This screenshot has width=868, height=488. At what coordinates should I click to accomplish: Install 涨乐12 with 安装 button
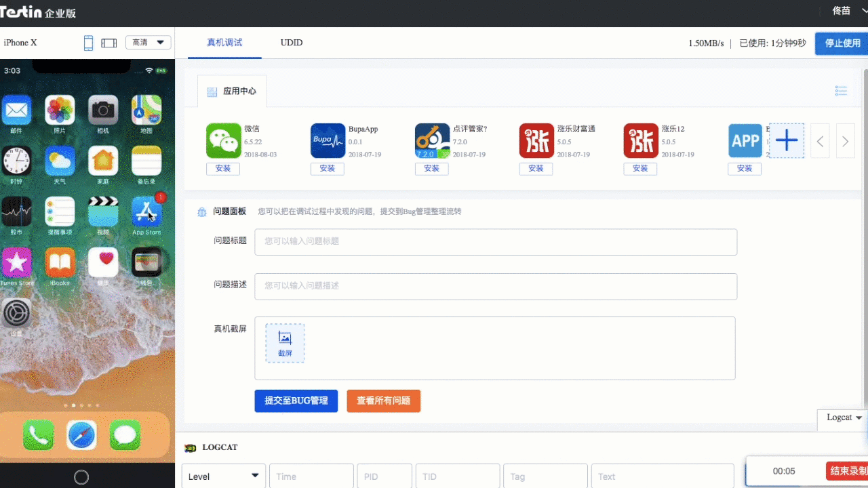coord(641,169)
